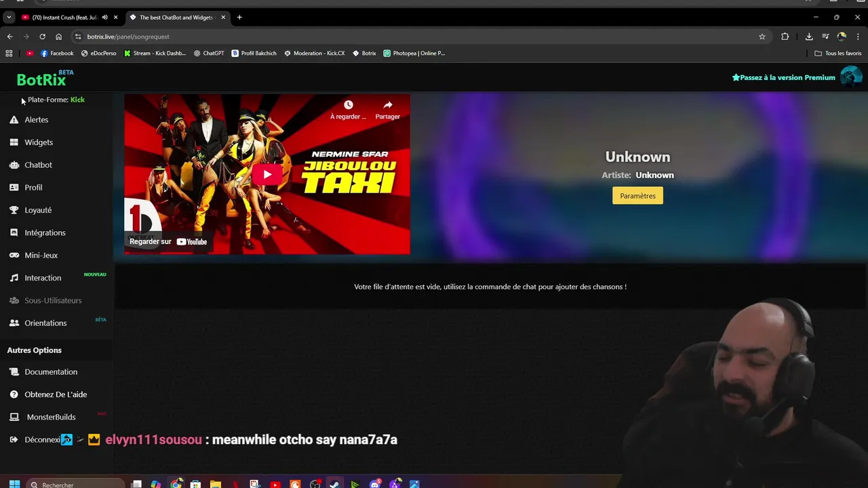Open the Stream - Kick Dashboard bookmark
Screen dimensions: 868x488
[155, 53]
